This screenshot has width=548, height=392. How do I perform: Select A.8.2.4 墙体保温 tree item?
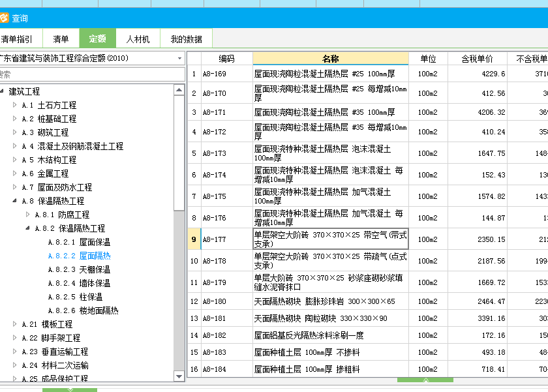[79, 283]
